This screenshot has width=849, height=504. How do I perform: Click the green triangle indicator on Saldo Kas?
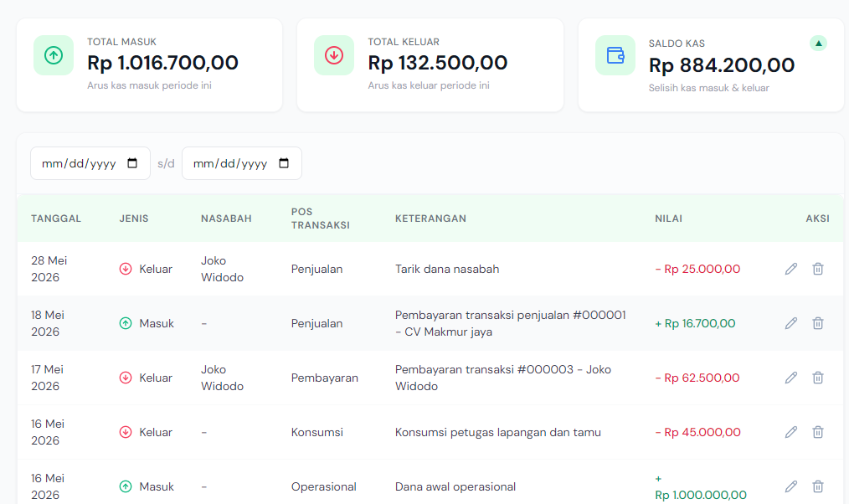click(818, 44)
